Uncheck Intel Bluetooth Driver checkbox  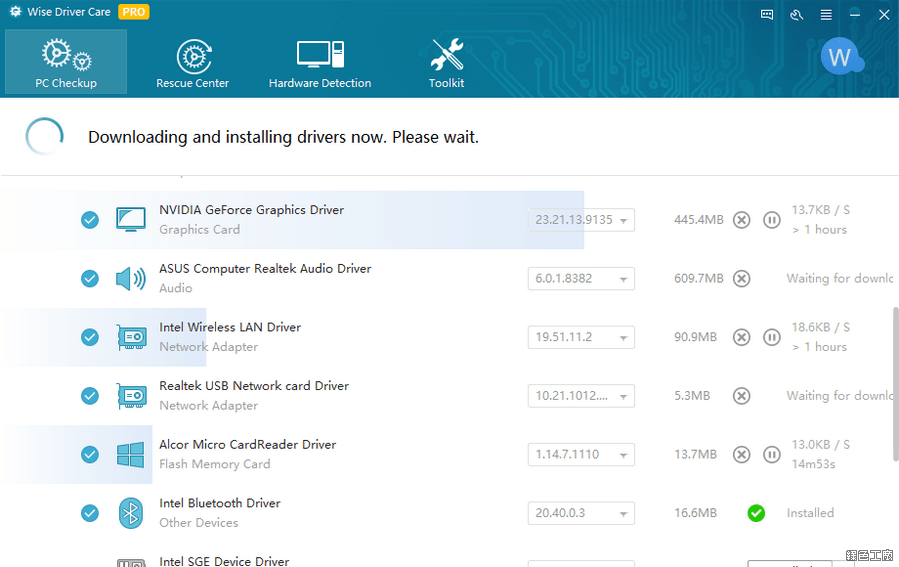[89, 513]
